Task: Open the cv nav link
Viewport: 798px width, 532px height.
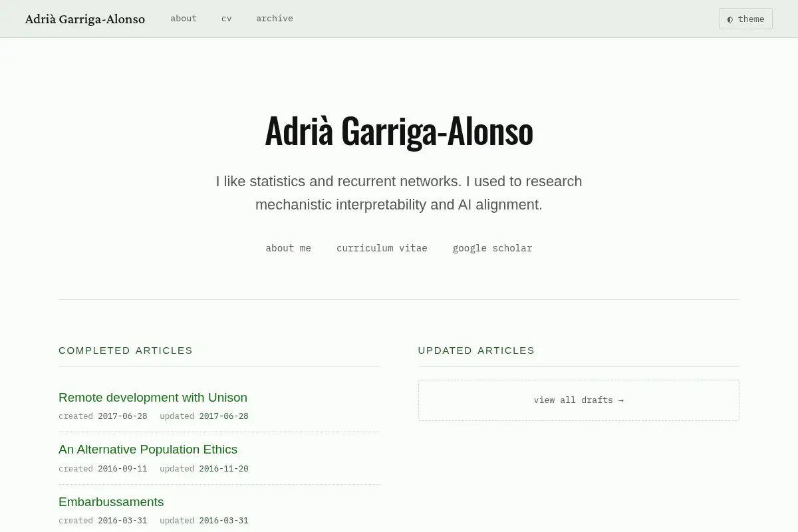Action: tap(227, 19)
